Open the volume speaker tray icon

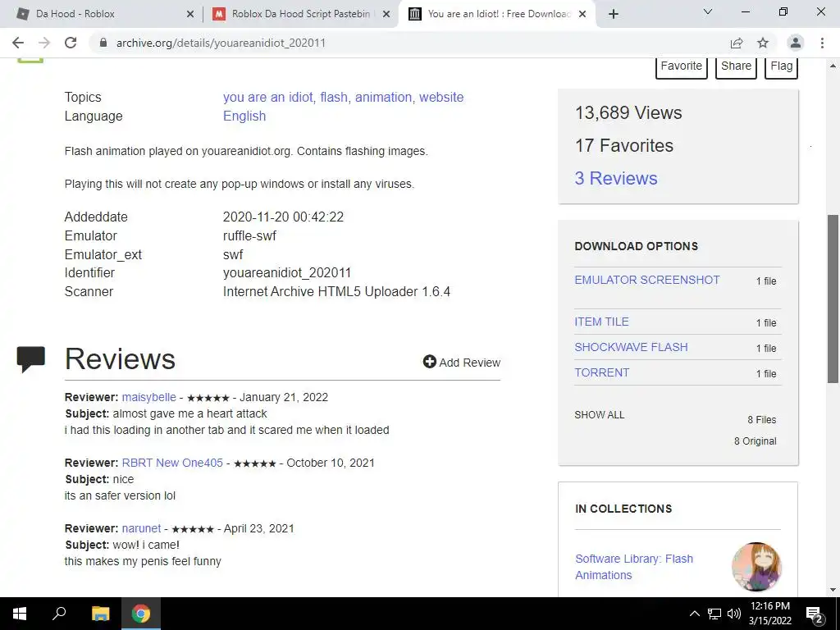point(734,614)
